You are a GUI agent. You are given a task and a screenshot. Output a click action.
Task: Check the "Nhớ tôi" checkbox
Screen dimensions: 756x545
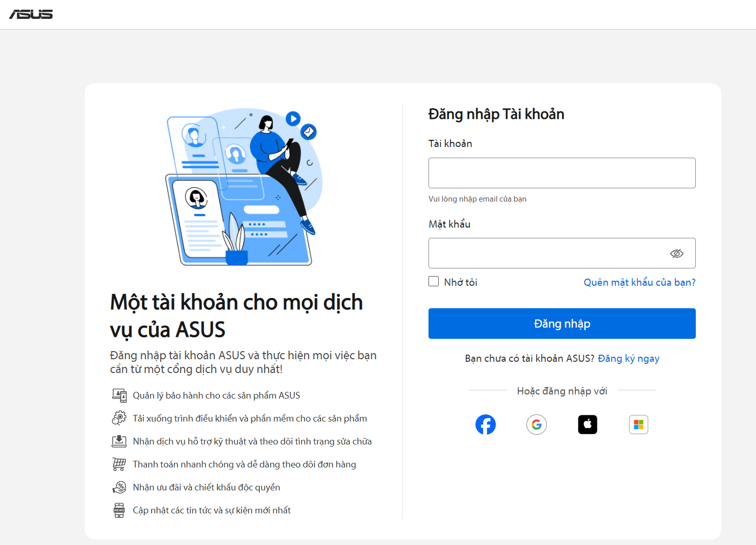[434, 282]
